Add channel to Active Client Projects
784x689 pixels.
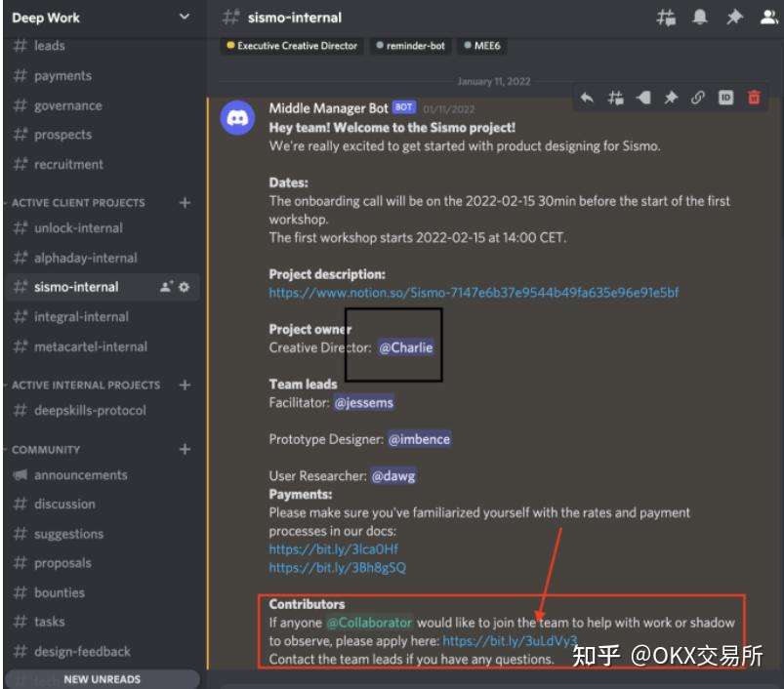[x=185, y=203]
